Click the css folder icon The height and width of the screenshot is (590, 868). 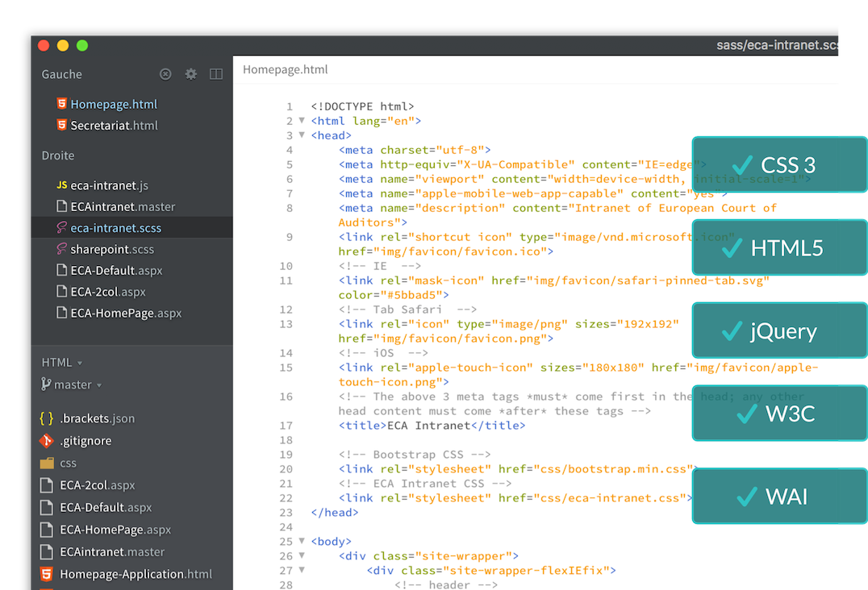47,463
